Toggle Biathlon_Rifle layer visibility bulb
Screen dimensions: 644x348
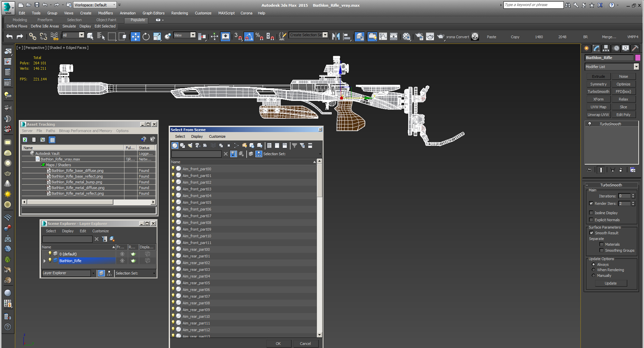(x=50, y=261)
